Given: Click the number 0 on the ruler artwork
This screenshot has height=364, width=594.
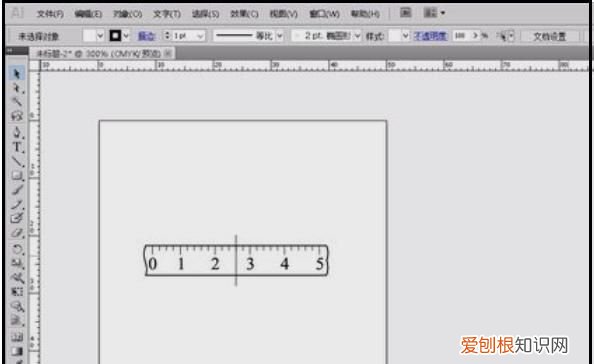Looking at the screenshot, I should 152,264.
